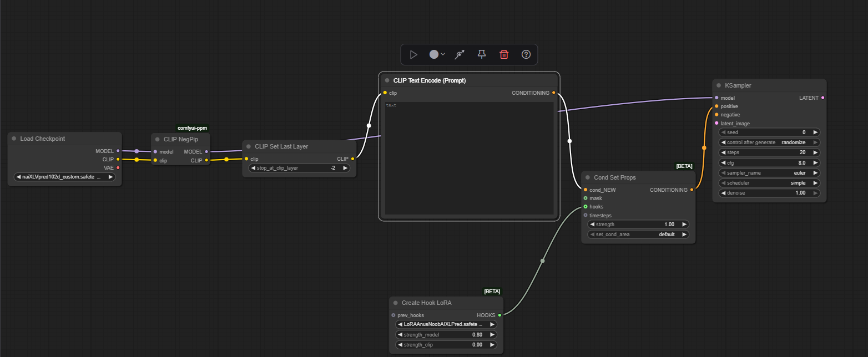This screenshot has height=357, width=868.
Task: Open the sampler_name dropdown showing euler
Action: [769, 173]
